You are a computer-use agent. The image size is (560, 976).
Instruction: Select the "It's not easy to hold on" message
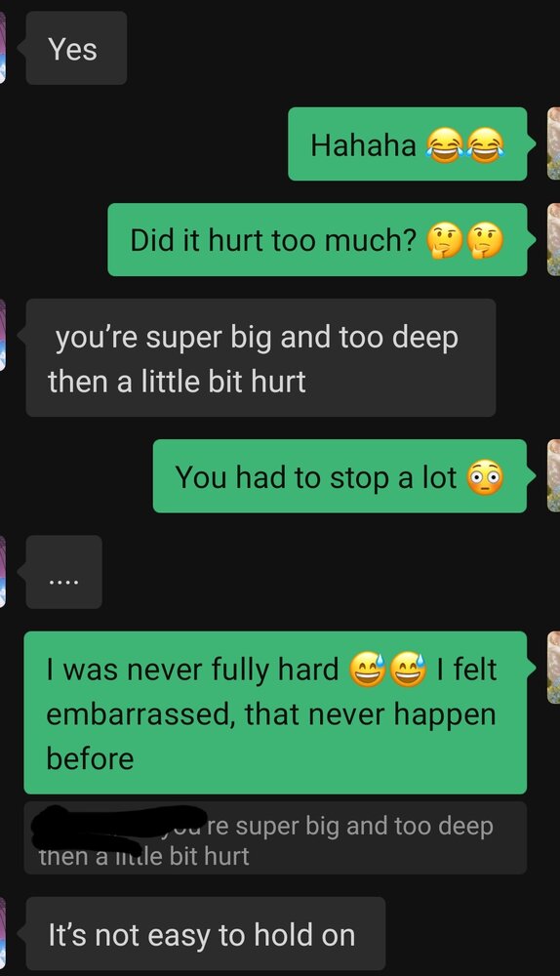click(205, 934)
